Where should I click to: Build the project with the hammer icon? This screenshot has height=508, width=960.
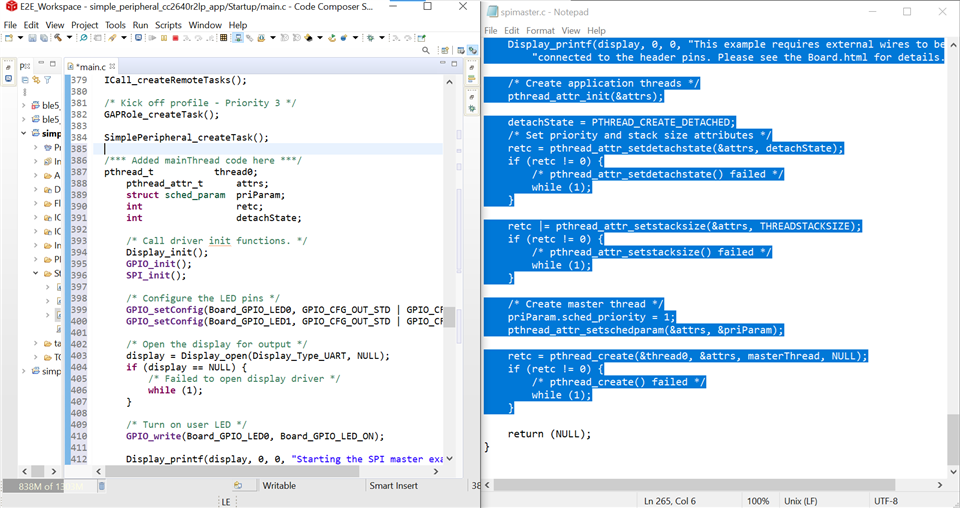(58, 38)
